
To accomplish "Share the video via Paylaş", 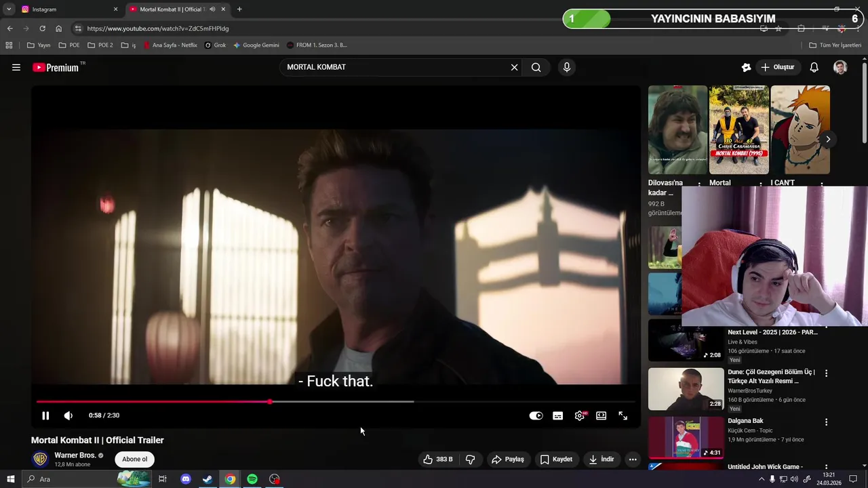I will tap(508, 460).
